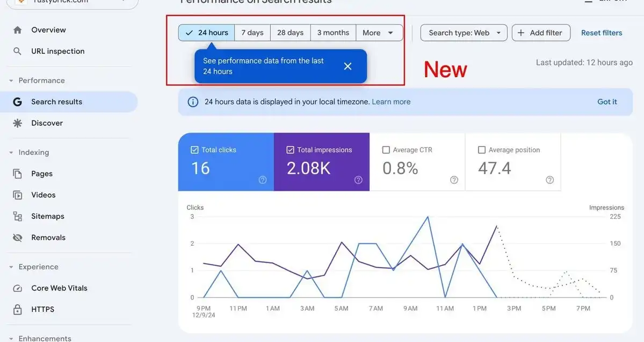Click the plus icon in Add filter
Image resolution: width=644 pixels, height=342 pixels.
click(521, 33)
